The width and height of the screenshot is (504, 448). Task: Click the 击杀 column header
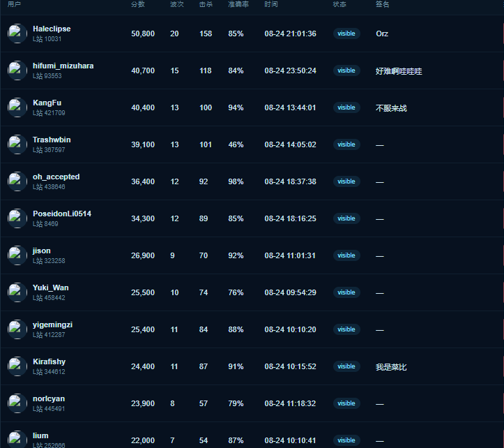[x=206, y=4]
